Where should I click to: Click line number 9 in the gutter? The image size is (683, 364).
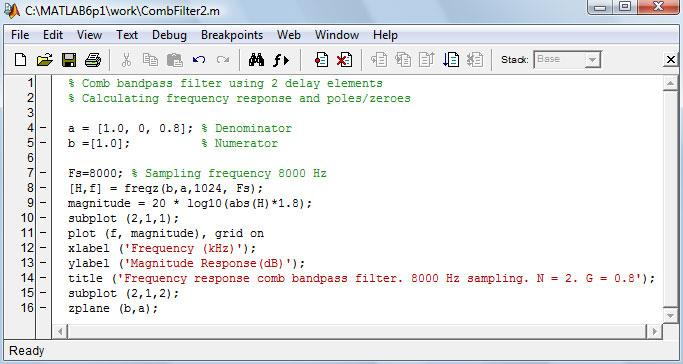pyautogui.click(x=30, y=203)
